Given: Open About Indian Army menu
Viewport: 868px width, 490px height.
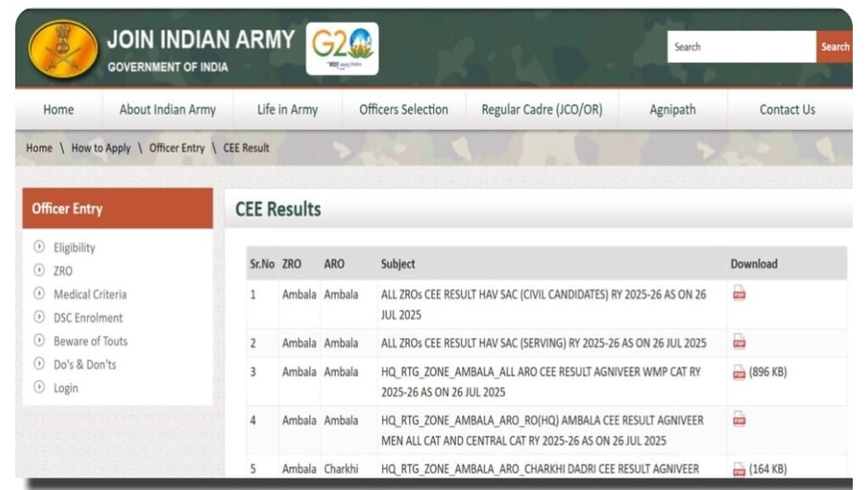Looking at the screenshot, I should click(x=168, y=109).
